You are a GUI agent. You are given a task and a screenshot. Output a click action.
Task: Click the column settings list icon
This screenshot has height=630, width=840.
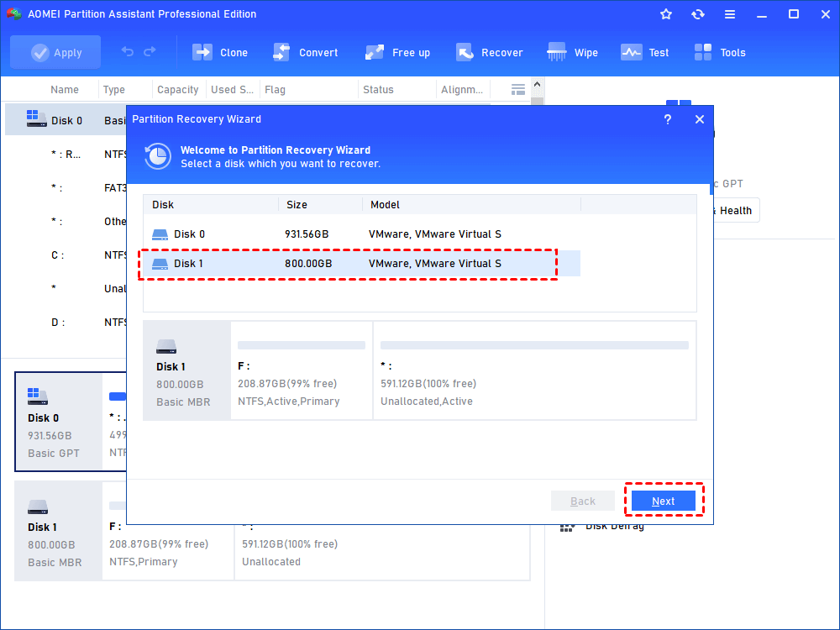tap(518, 90)
